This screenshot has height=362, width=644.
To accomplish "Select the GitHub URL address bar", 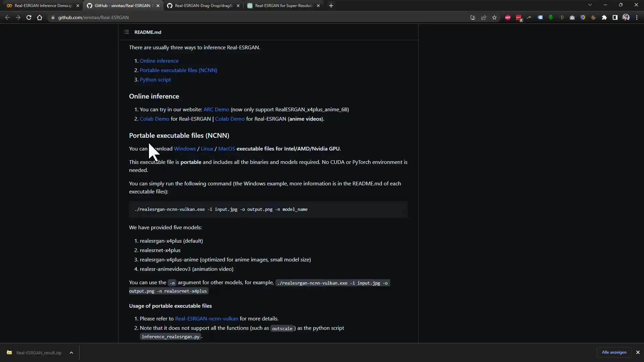I will [x=93, y=18].
